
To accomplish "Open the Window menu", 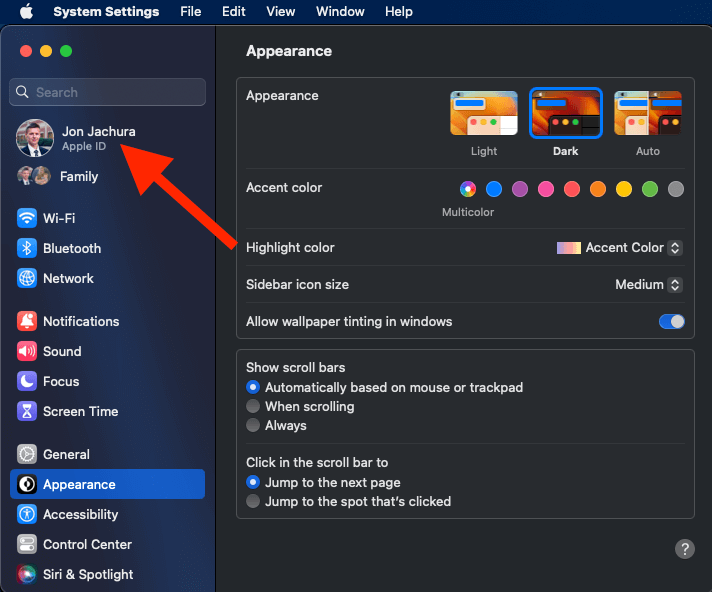I will pos(340,11).
